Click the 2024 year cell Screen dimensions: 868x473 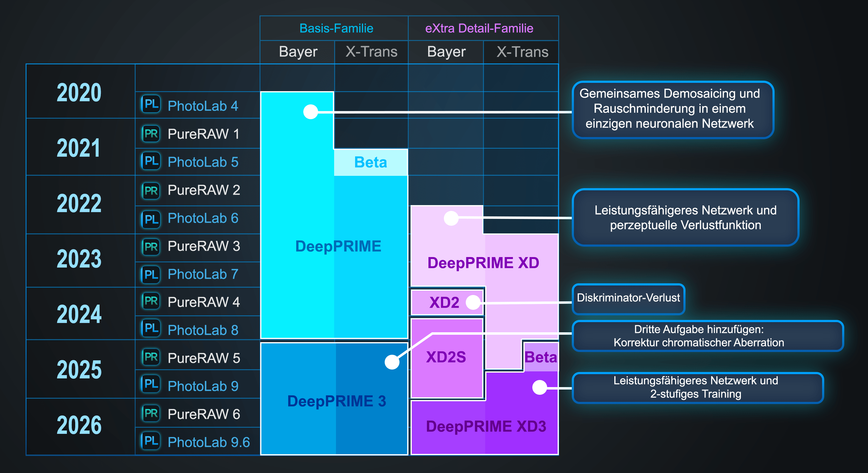(79, 314)
